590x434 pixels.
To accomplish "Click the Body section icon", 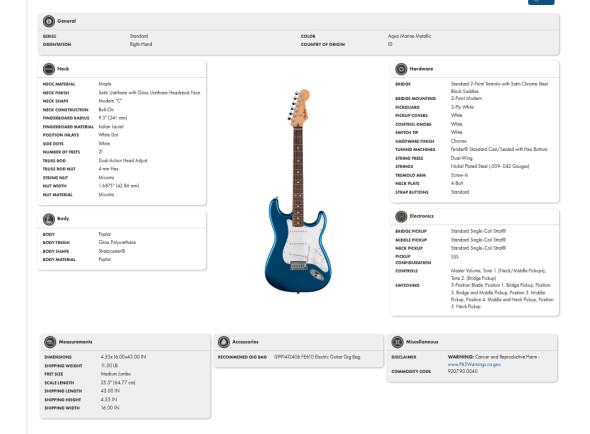I will (x=49, y=219).
